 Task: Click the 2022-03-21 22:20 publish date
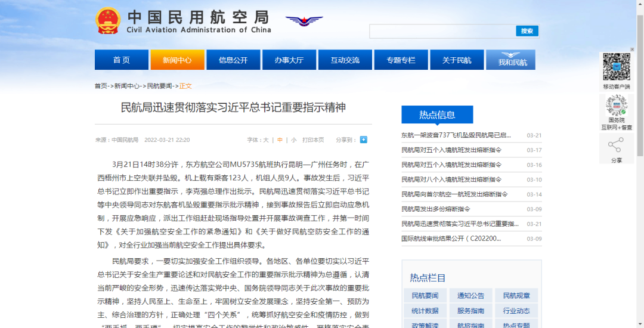coord(167,140)
